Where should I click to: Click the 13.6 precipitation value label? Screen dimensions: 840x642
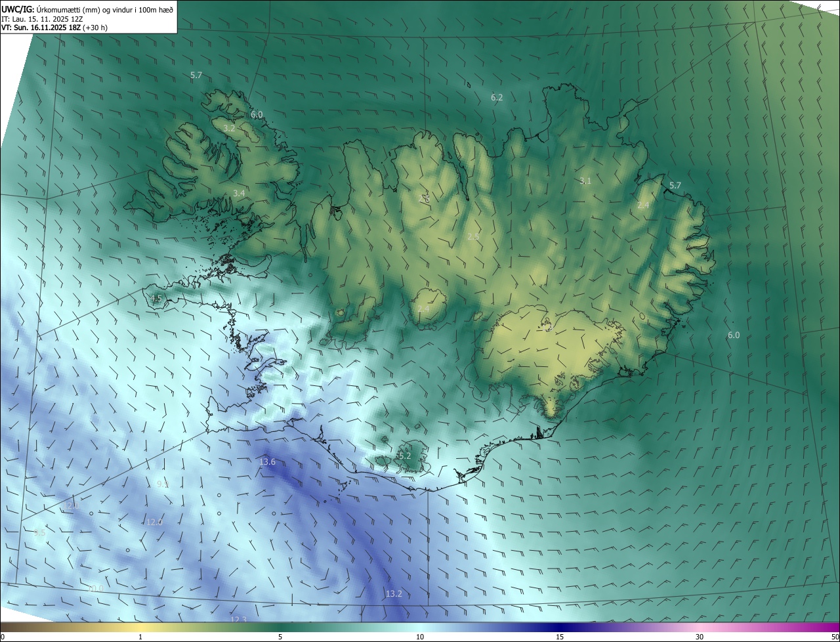[x=267, y=462]
